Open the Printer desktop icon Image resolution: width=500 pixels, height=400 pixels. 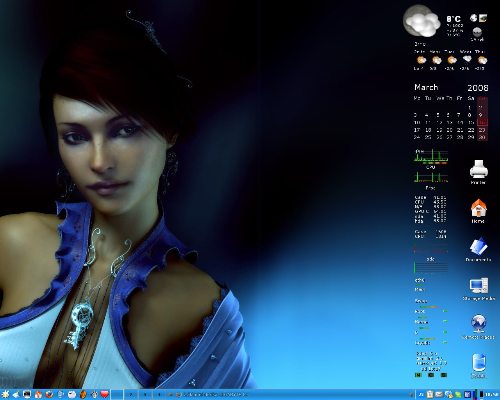(478, 171)
